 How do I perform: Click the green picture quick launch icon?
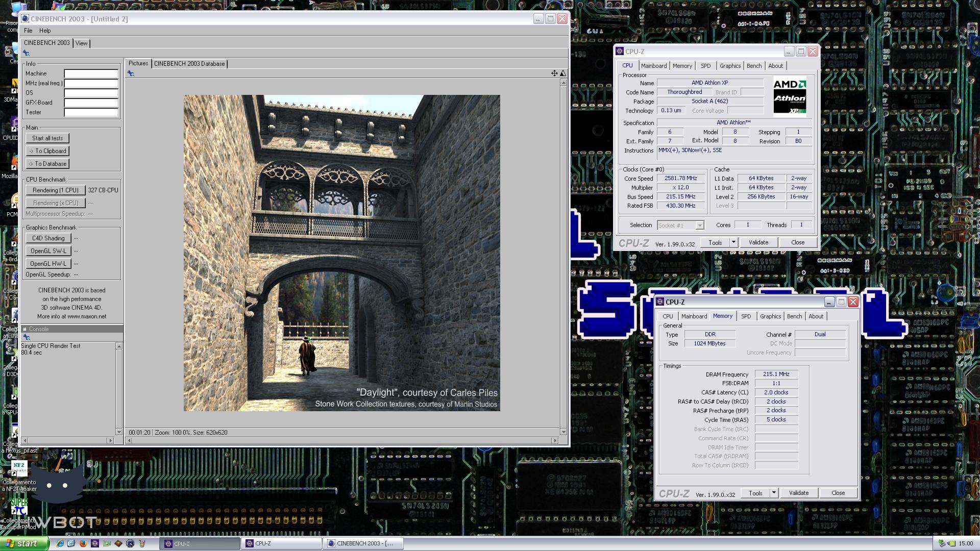107,543
